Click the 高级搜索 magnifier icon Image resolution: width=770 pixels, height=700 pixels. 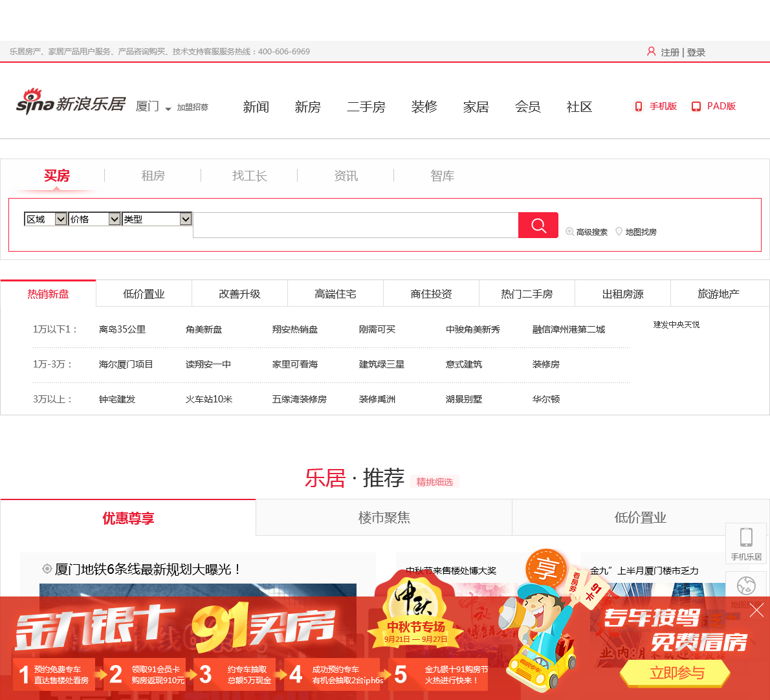[x=569, y=231]
